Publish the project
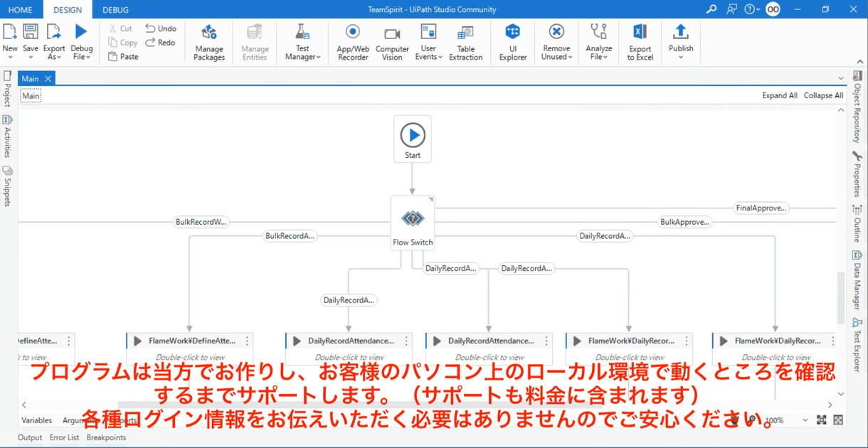This screenshot has width=868, height=448. (x=681, y=36)
